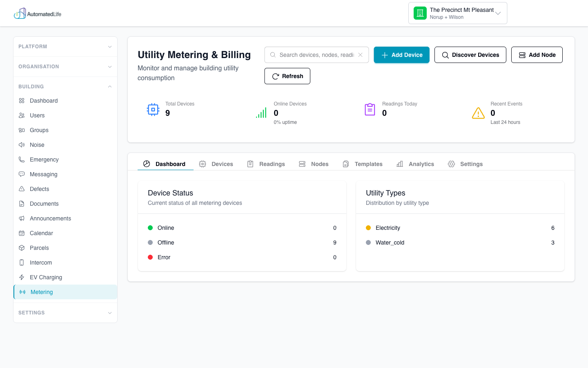The image size is (588, 368).
Task: Click the Add Device button
Action: pyautogui.click(x=401, y=54)
